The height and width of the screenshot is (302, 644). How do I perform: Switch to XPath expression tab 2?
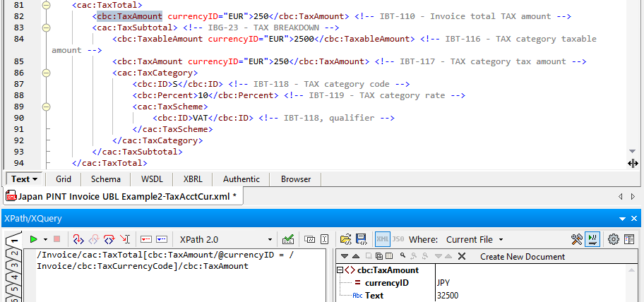coord(13,254)
